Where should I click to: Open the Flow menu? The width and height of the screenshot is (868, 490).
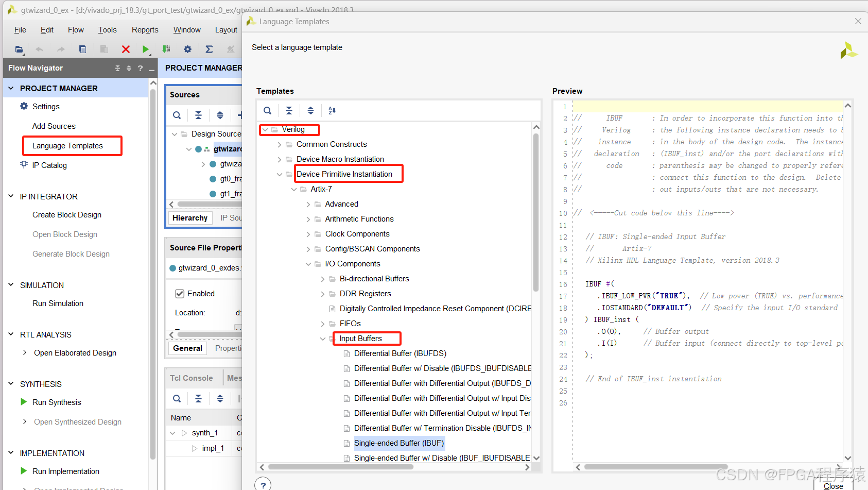[76, 30]
